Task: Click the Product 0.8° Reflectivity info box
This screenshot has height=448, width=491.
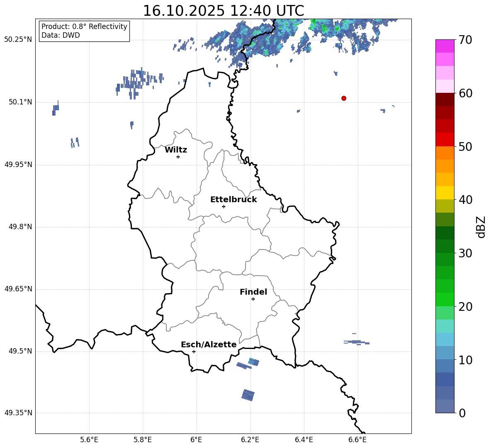Action: (x=84, y=31)
